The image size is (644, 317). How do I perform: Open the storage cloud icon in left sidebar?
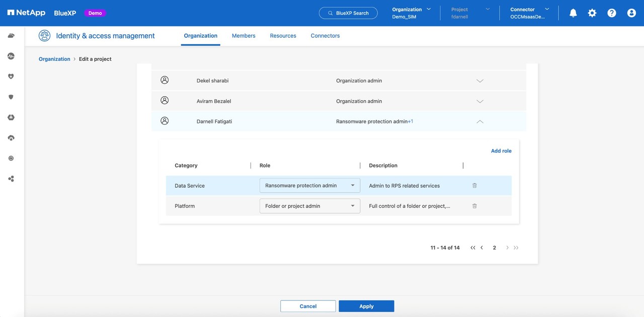11,36
